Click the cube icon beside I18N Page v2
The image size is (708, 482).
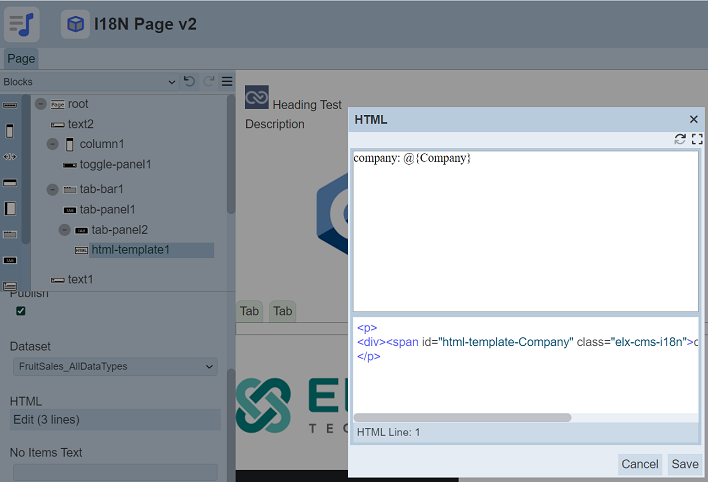(x=75, y=24)
